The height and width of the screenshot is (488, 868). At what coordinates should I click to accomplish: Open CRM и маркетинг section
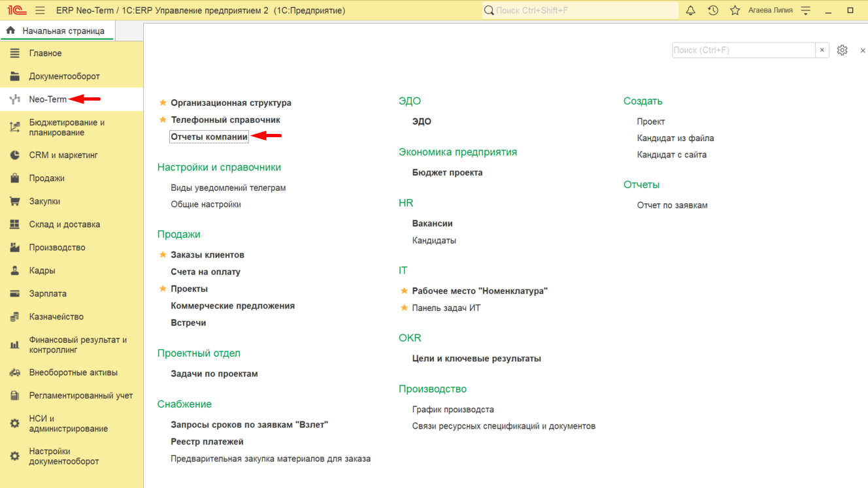[71, 155]
